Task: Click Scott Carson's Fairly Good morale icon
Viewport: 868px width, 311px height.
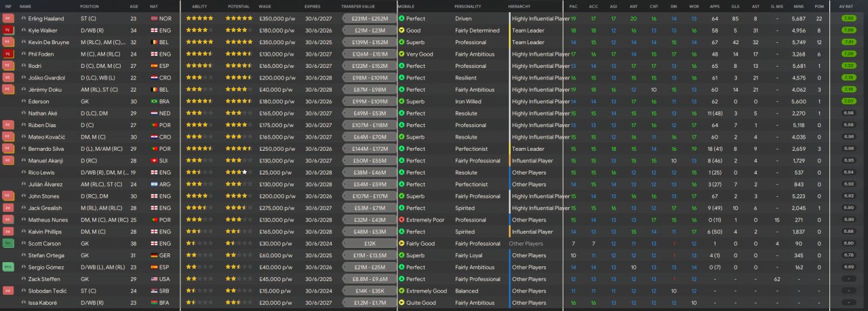Action: point(401,243)
